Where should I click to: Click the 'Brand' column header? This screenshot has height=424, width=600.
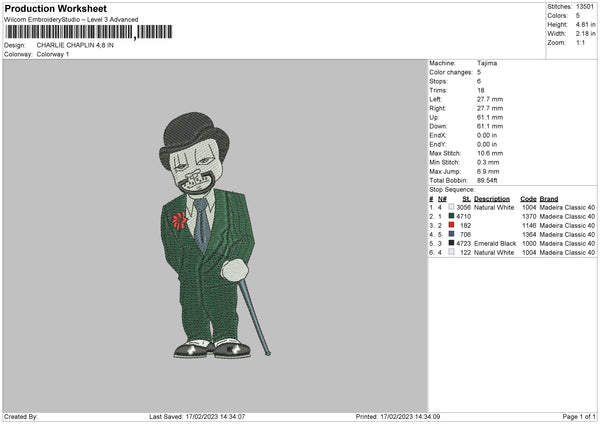point(549,199)
